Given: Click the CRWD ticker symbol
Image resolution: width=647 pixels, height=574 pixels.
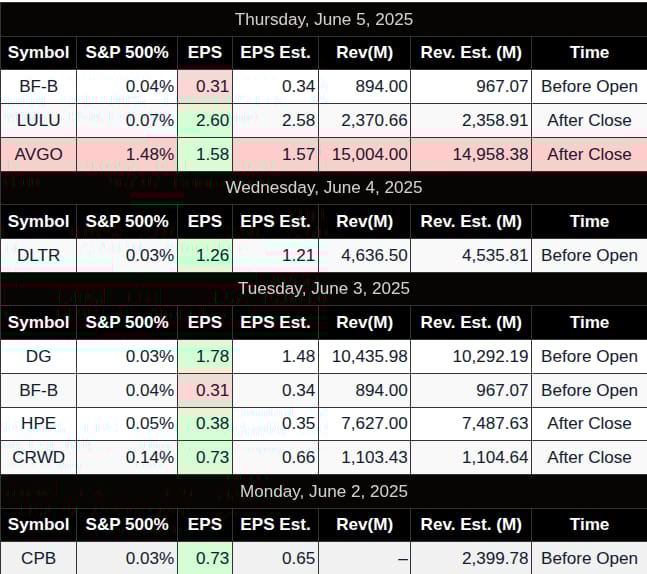Looking at the screenshot, I should click(x=38, y=457).
